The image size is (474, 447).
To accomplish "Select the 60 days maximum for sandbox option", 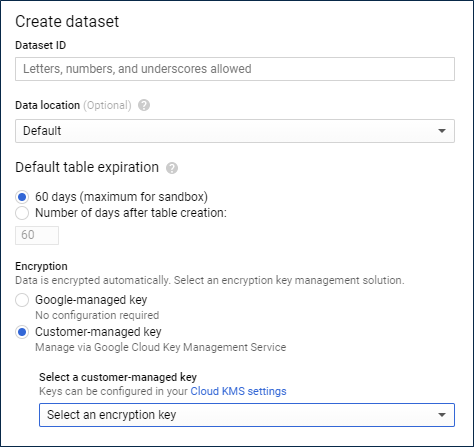I will click(22, 197).
